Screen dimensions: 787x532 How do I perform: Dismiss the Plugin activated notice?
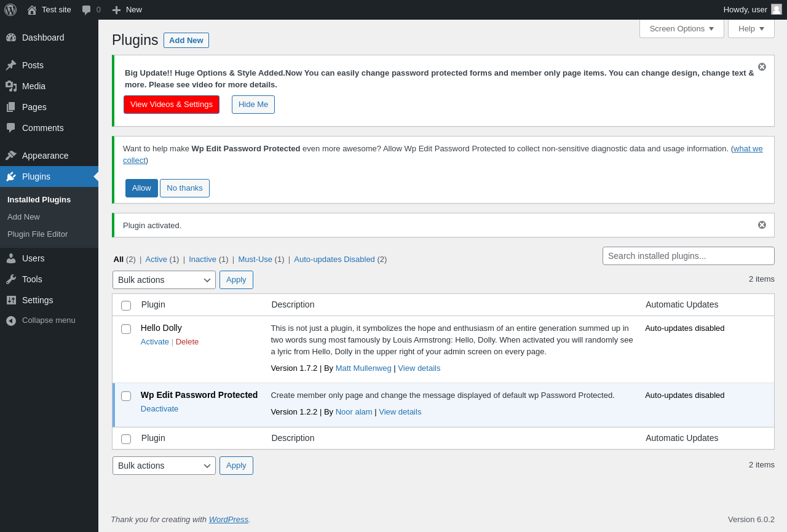click(762, 224)
